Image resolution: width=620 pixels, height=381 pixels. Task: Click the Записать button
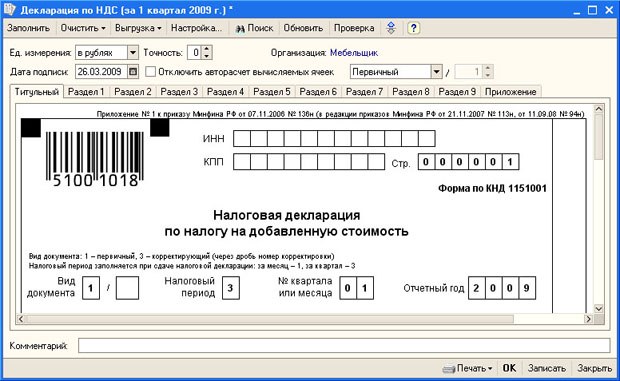point(547,368)
